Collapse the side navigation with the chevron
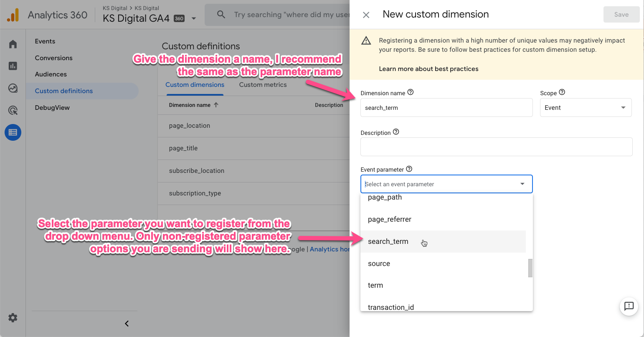644x337 pixels. (x=127, y=324)
